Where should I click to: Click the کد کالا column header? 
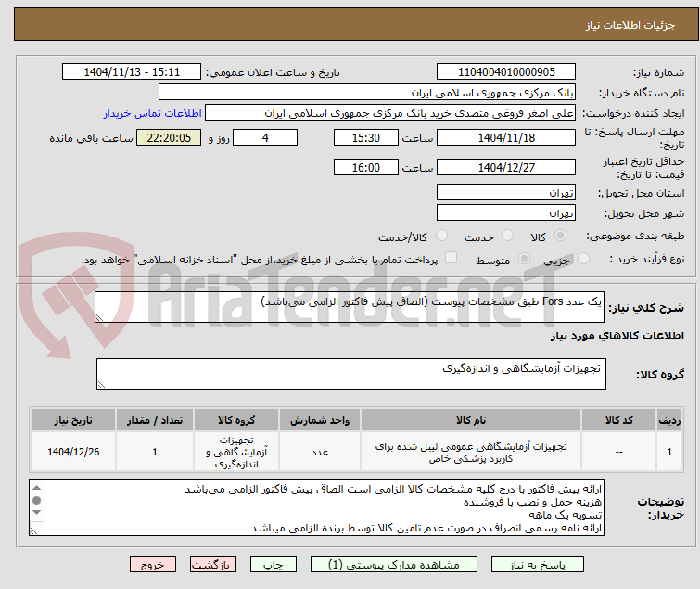pos(618,420)
